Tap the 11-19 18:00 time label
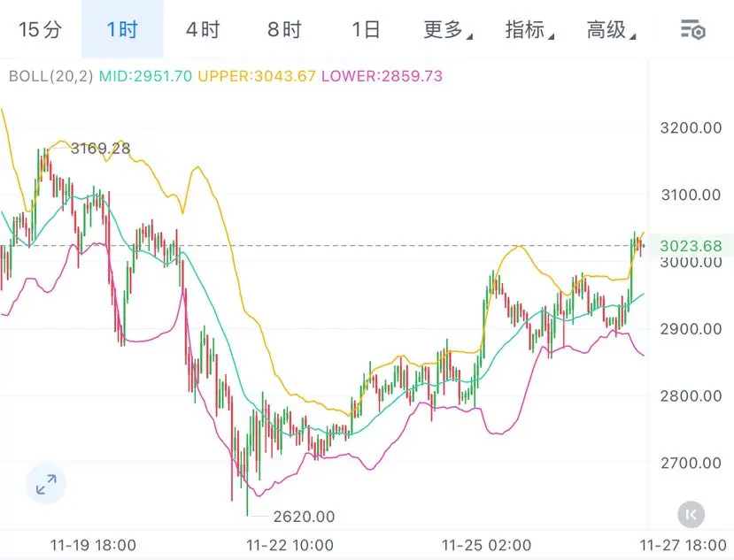Viewport: 734px width, 560px height. point(93,545)
